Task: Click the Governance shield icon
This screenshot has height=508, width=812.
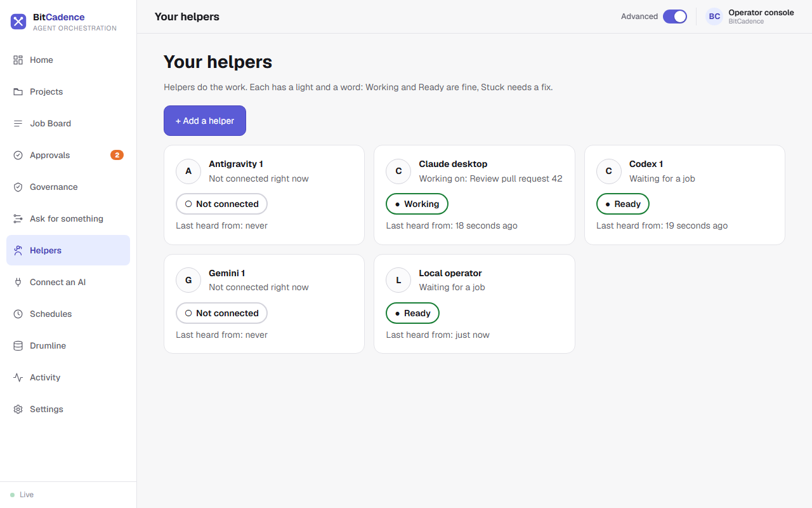Action: click(x=18, y=187)
